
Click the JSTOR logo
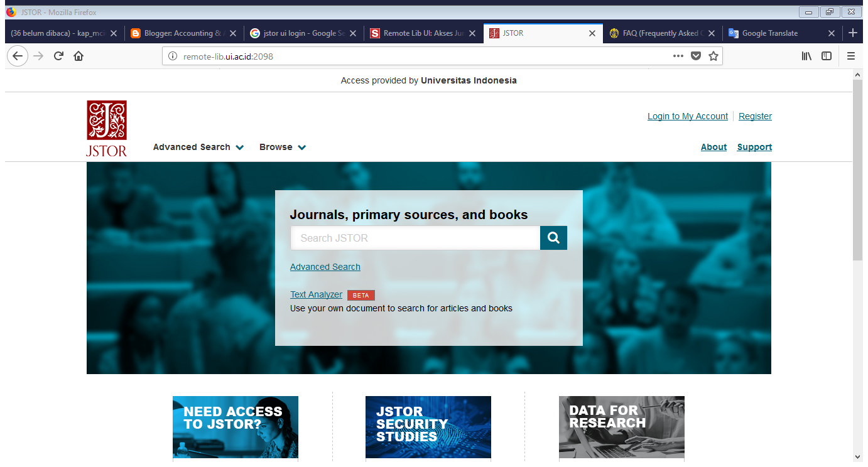[107, 129]
